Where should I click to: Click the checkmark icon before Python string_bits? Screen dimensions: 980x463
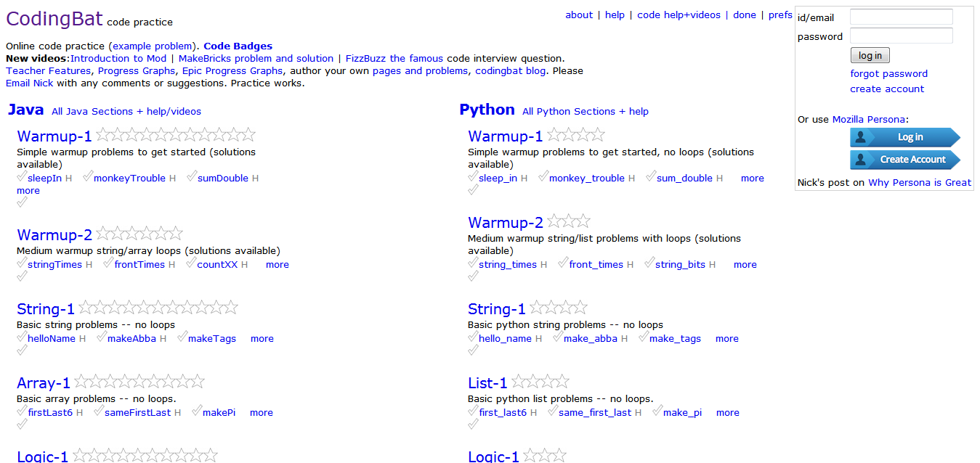pos(649,263)
